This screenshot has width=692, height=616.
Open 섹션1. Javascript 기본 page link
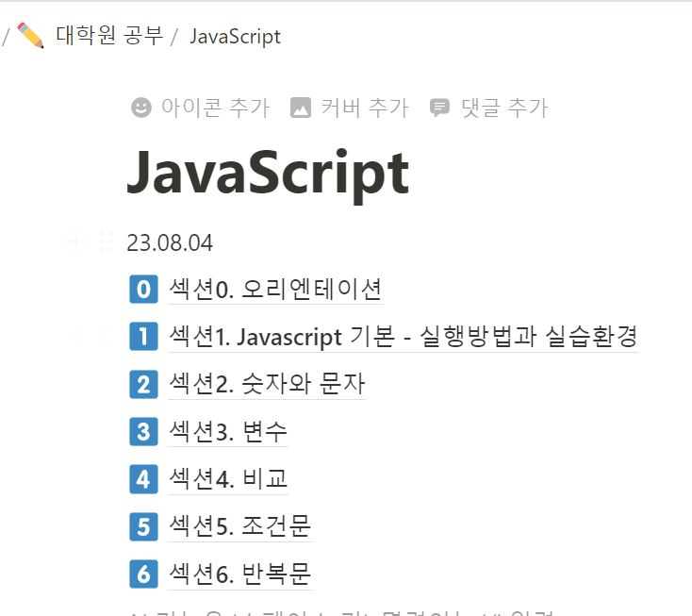(x=404, y=337)
